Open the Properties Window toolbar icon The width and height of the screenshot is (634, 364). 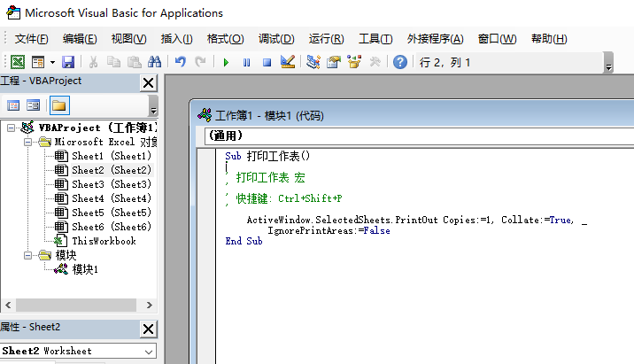coord(334,62)
